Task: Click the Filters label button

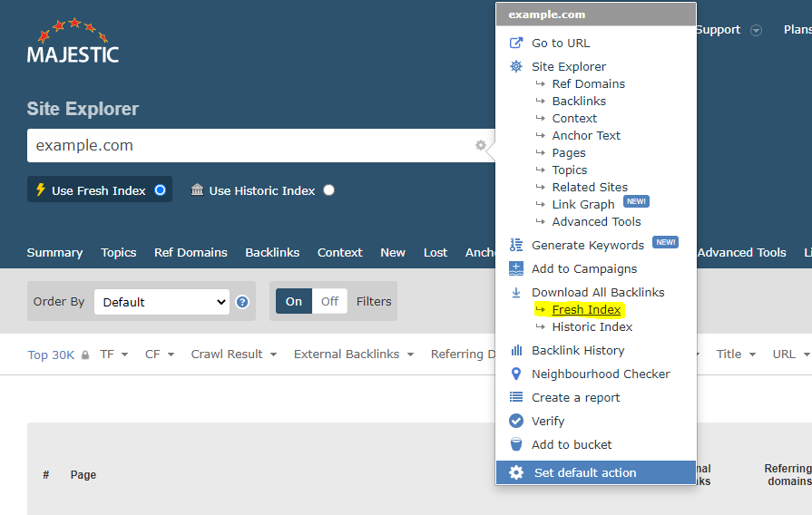Action: pos(374,301)
